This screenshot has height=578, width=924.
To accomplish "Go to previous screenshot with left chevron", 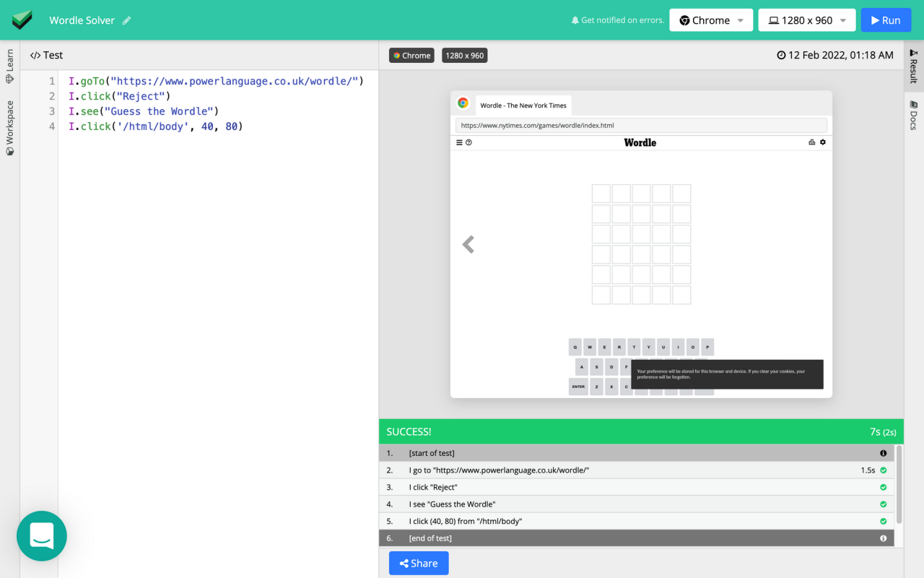I will (468, 244).
